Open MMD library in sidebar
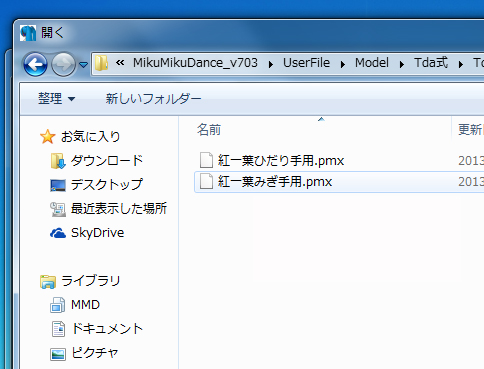Viewport: 484px width, 369px height. tap(85, 305)
